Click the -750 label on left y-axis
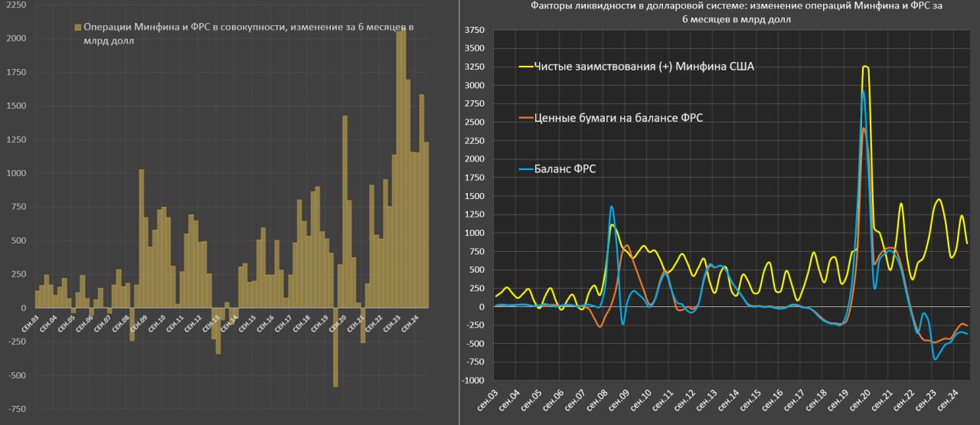 [x=15, y=409]
